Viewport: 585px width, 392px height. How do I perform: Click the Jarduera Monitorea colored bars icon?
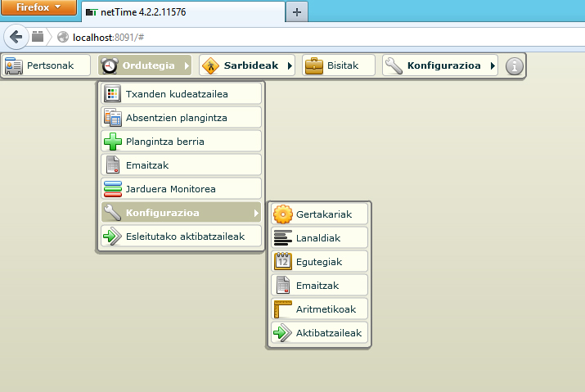(x=112, y=189)
